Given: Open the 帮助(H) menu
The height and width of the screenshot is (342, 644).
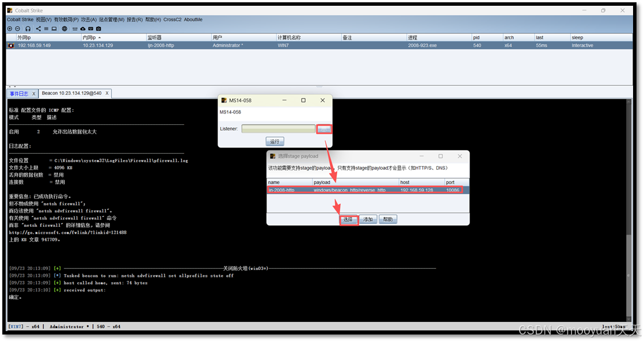Looking at the screenshot, I should pyautogui.click(x=153, y=20).
